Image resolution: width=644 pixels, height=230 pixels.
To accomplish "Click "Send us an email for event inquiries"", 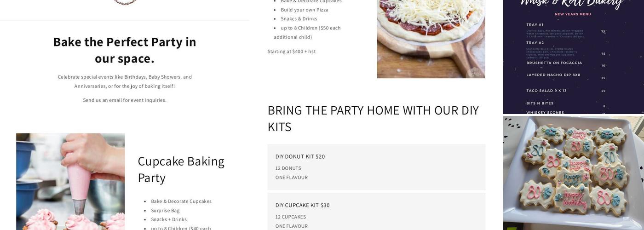I will pos(125,100).
